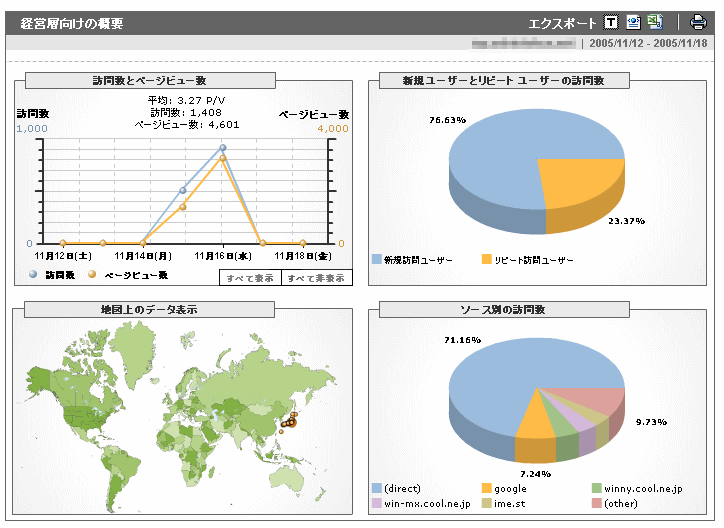Open the 地図上のデータ表示 panel title
Image resolution: width=724 pixels, height=528 pixels.
149,310
